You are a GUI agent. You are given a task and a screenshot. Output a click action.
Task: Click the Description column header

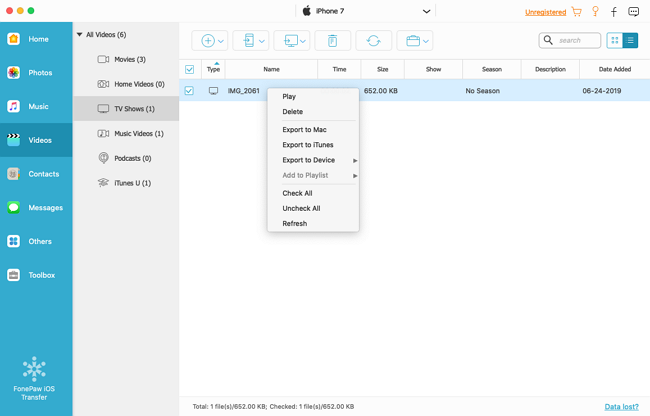tap(550, 70)
